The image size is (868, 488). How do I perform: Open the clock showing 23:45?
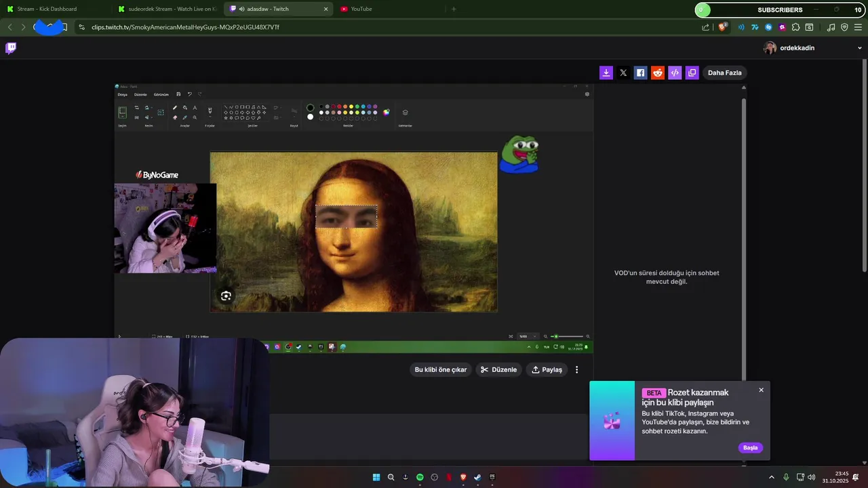click(835, 477)
